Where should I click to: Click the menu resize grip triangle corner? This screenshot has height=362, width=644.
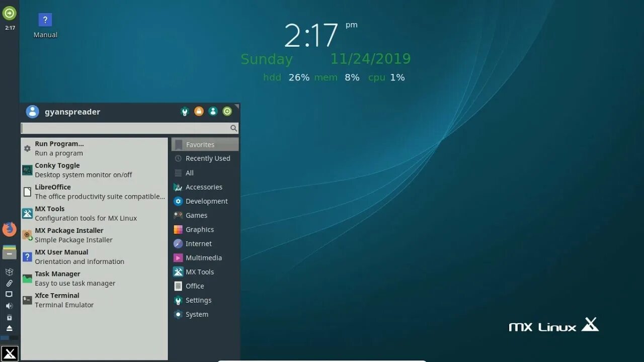point(237,106)
